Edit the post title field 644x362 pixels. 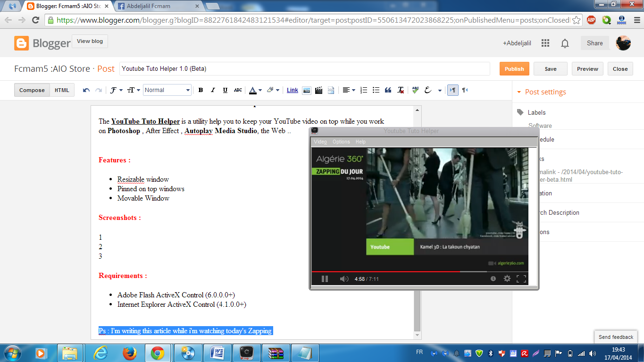tap(304, 69)
